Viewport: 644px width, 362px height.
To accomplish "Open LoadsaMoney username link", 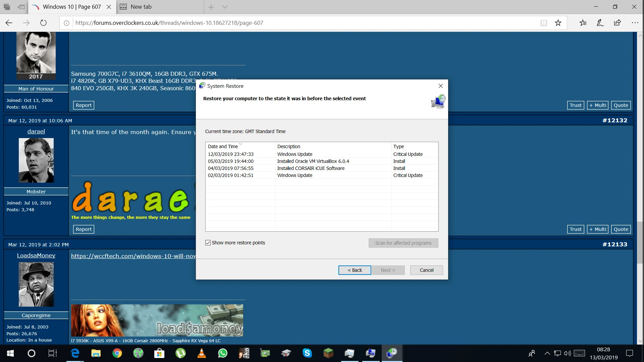I will pyautogui.click(x=36, y=256).
